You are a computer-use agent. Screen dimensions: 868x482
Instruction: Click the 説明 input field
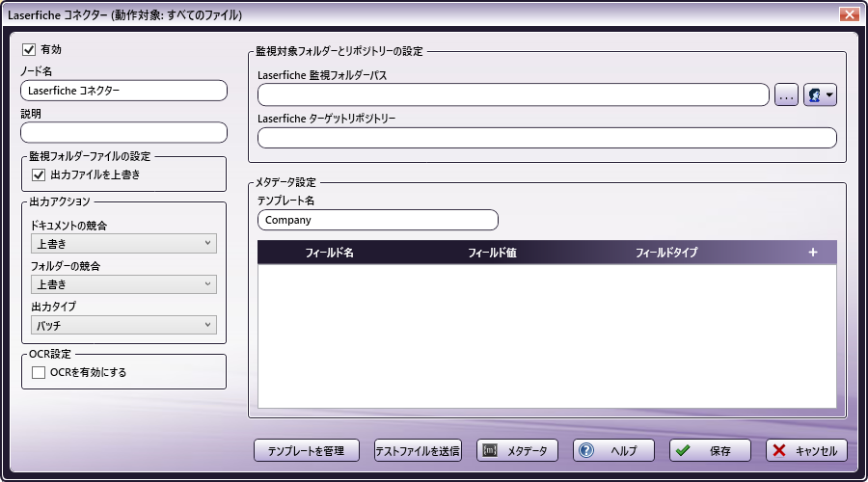click(x=124, y=133)
